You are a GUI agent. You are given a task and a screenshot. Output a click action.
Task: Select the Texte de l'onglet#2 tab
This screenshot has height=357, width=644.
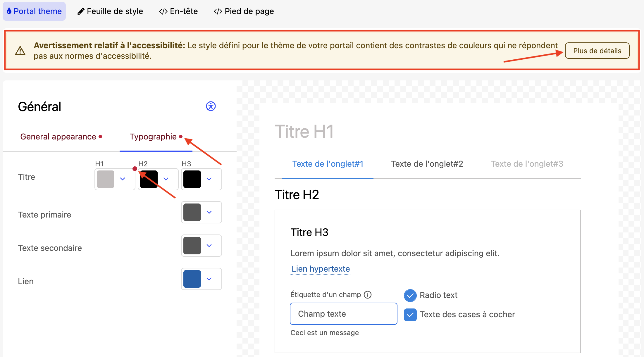click(x=427, y=164)
